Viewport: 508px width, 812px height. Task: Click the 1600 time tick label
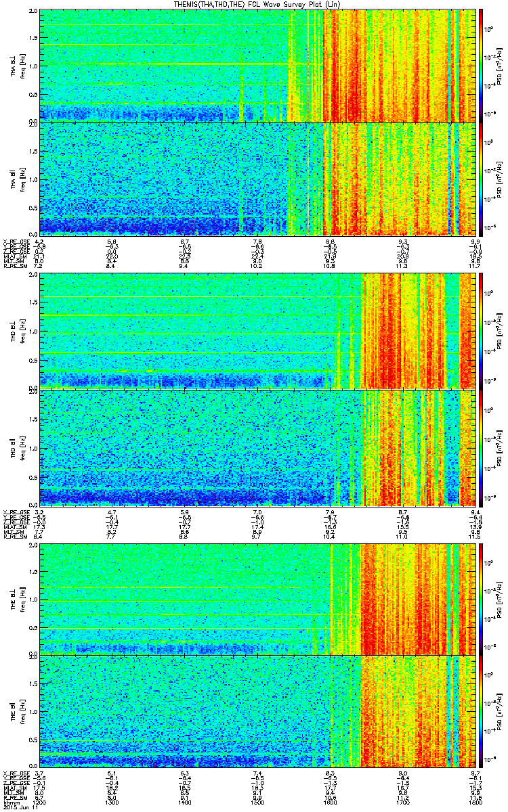(x=330, y=803)
